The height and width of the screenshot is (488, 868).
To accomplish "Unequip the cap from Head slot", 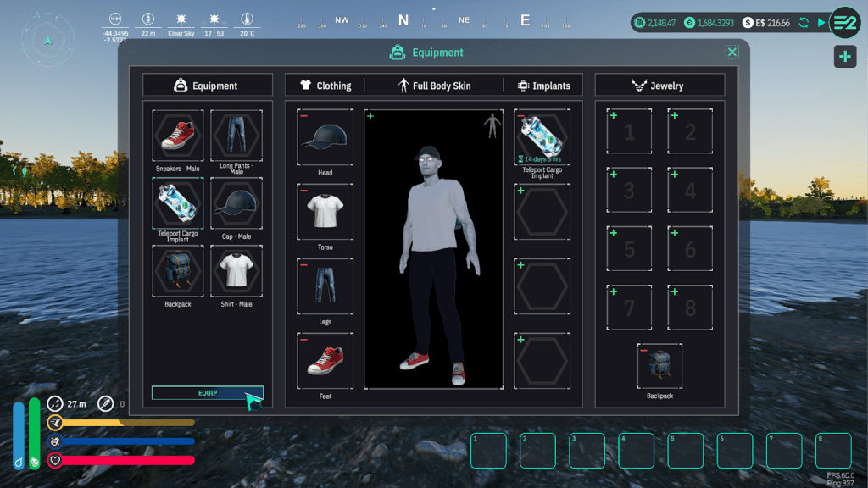I will coord(304,116).
